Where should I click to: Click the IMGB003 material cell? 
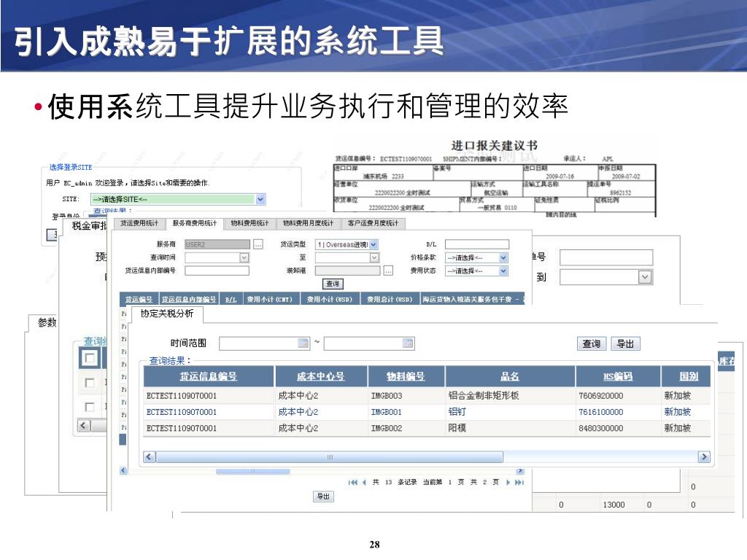point(387,396)
